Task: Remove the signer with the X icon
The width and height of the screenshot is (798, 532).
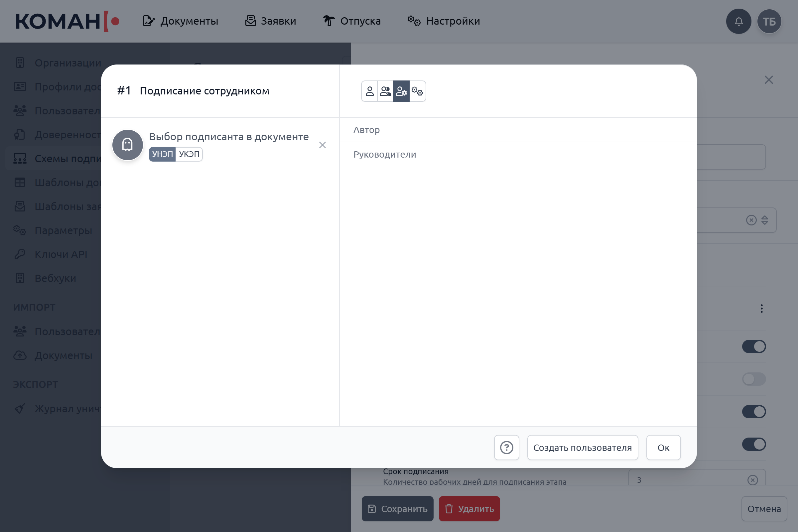Action: [322, 145]
